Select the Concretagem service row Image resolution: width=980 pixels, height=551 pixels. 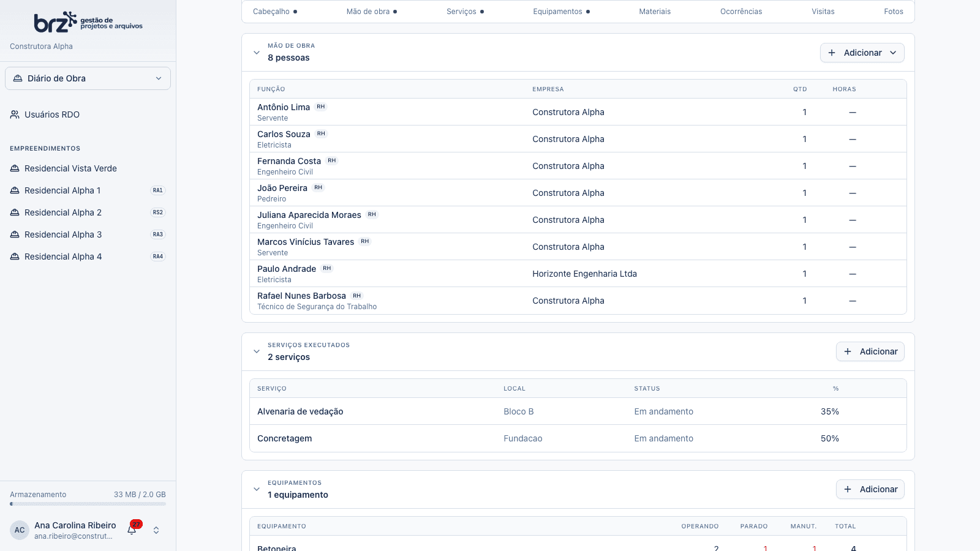pos(578,438)
